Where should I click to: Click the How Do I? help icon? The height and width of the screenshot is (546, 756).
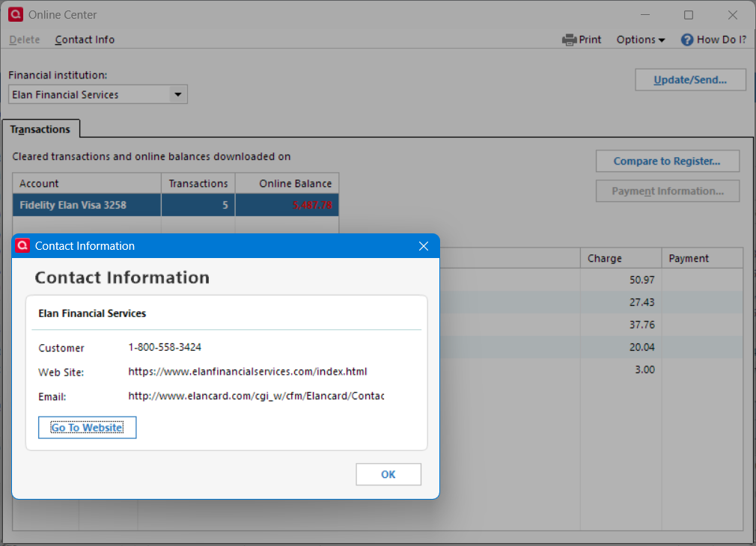(686, 40)
